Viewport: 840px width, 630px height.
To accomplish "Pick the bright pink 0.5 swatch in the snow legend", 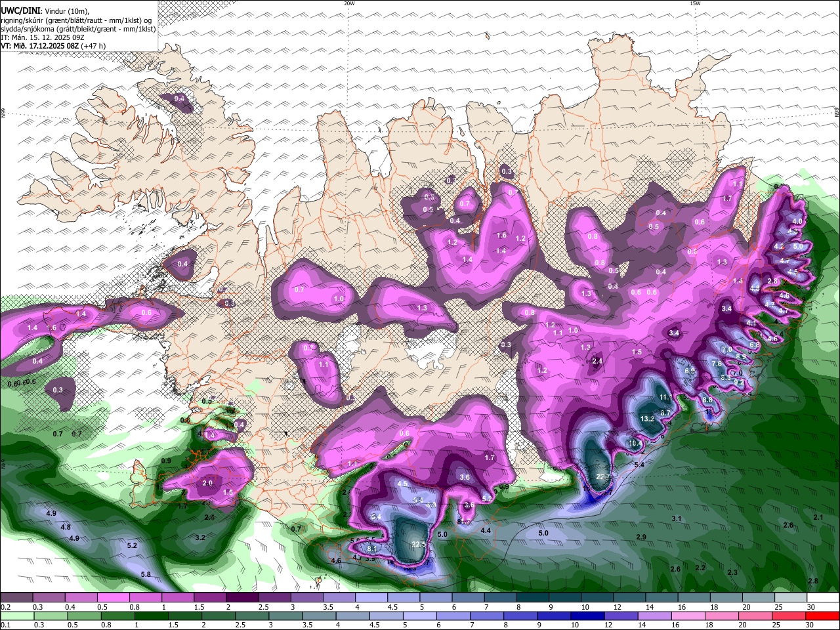I will [x=114, y=598].
